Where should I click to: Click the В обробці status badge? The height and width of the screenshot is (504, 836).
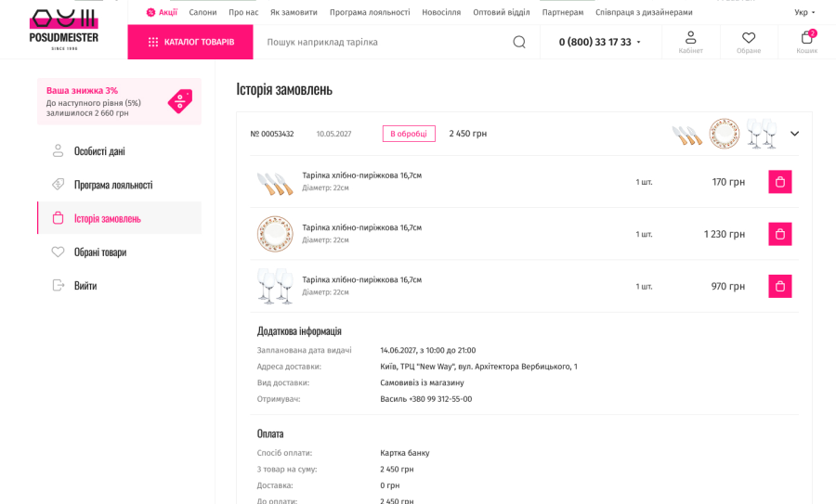pyautogui.click(x=409, y=134)
